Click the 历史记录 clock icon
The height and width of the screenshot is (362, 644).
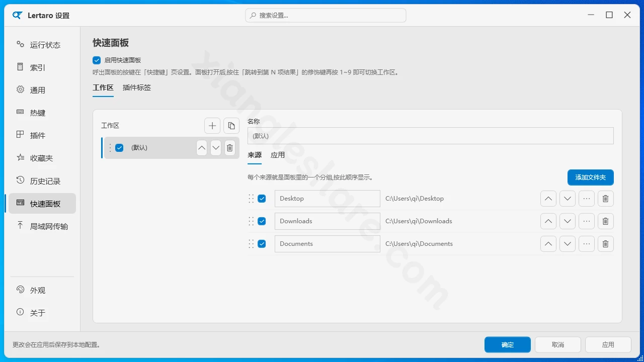coord(20,180)
